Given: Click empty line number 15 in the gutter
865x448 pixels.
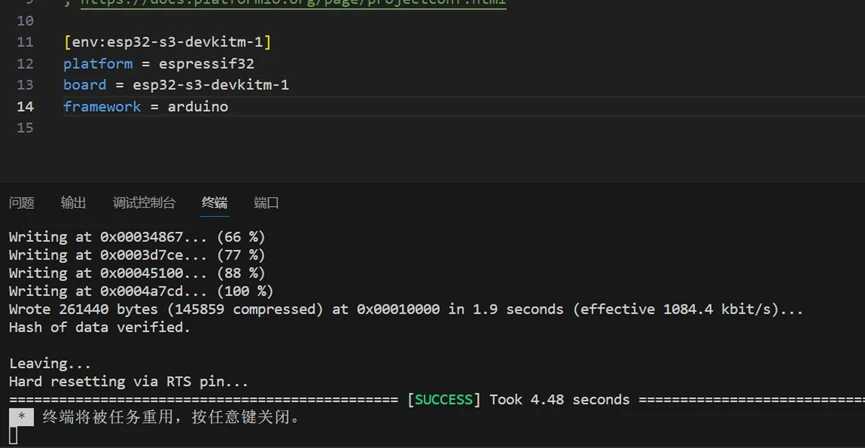Looking at the screenshot, I should click(26, 128).
